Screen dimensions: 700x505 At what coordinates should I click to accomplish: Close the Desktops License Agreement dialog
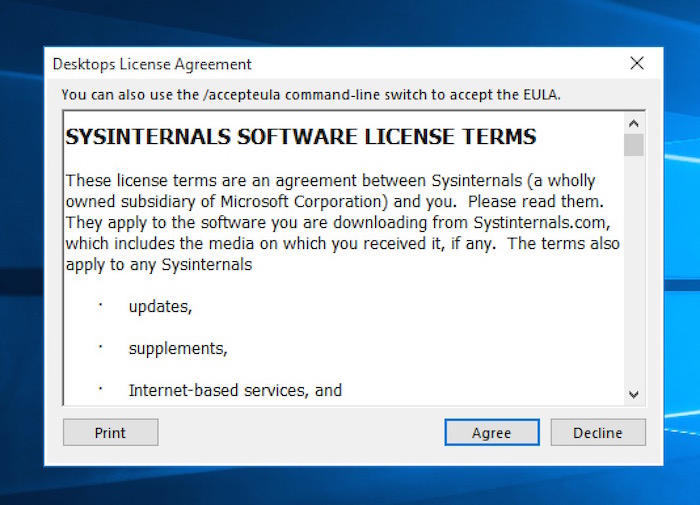637,64
